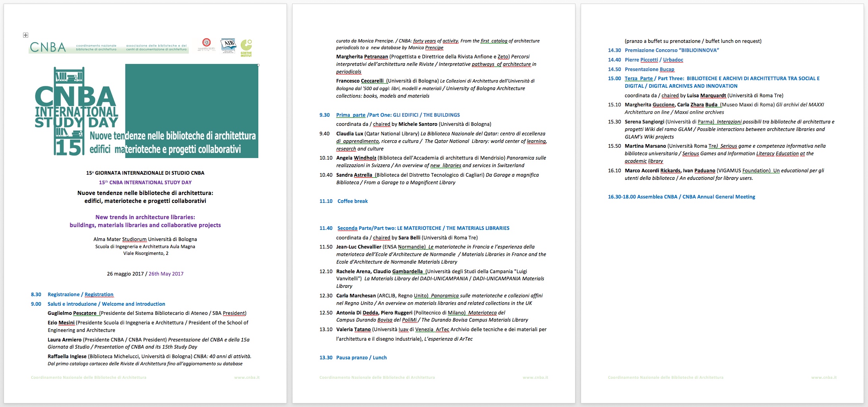The width and height of the screenshot is (868, 407).
Task: Click speakers 'Antonia Di Dedda, Piero Ruggeri'
Action: (374, 313)
